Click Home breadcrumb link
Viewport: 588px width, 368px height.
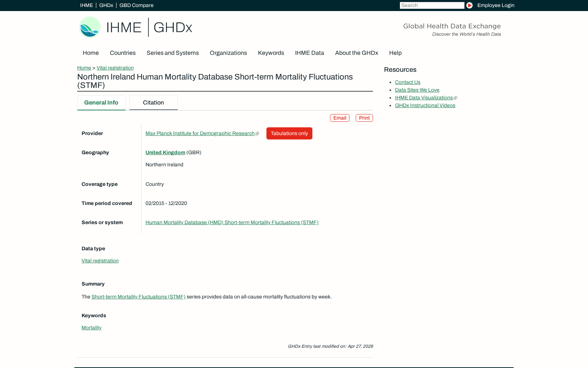84,68
